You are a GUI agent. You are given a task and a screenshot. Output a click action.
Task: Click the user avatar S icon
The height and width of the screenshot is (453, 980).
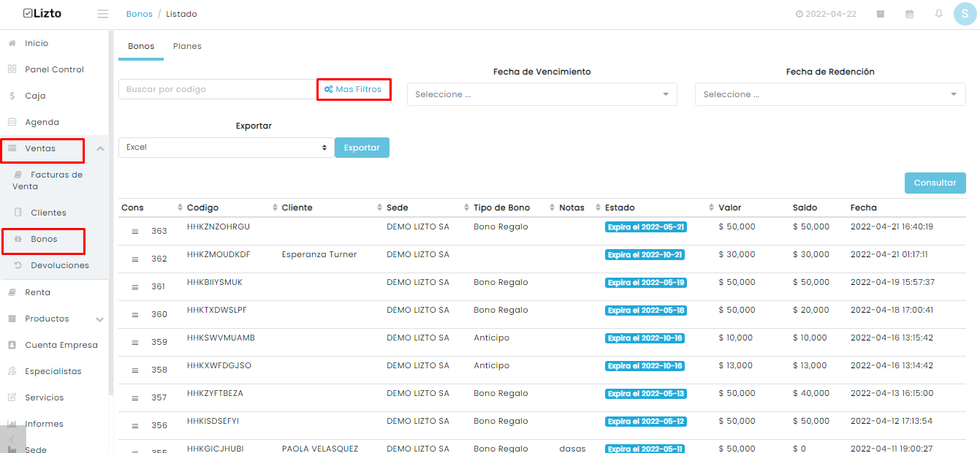(x=965, y=14)
